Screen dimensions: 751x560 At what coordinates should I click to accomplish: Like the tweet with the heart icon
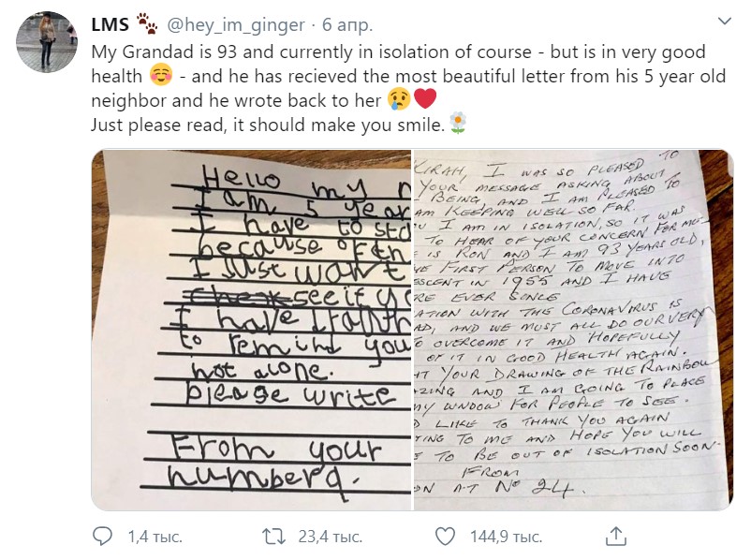(x=446, y=537)
